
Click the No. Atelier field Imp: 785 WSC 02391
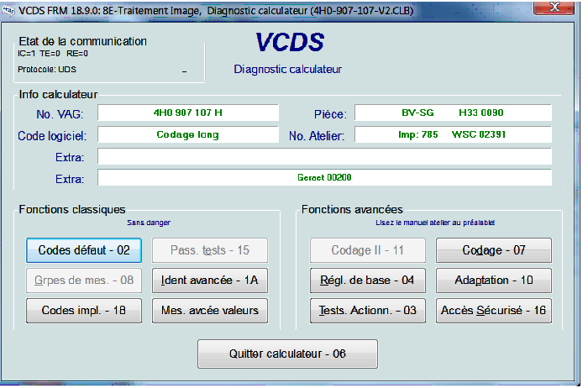tap(453, 134)
